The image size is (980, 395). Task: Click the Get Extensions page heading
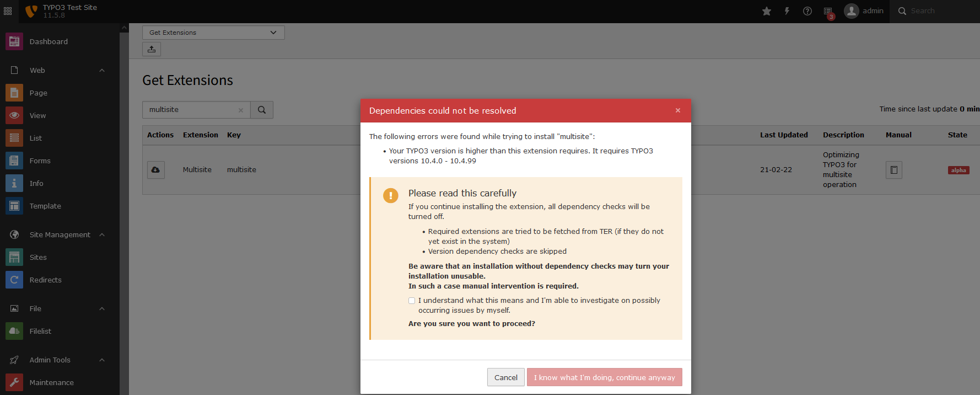tap(188, 81)
